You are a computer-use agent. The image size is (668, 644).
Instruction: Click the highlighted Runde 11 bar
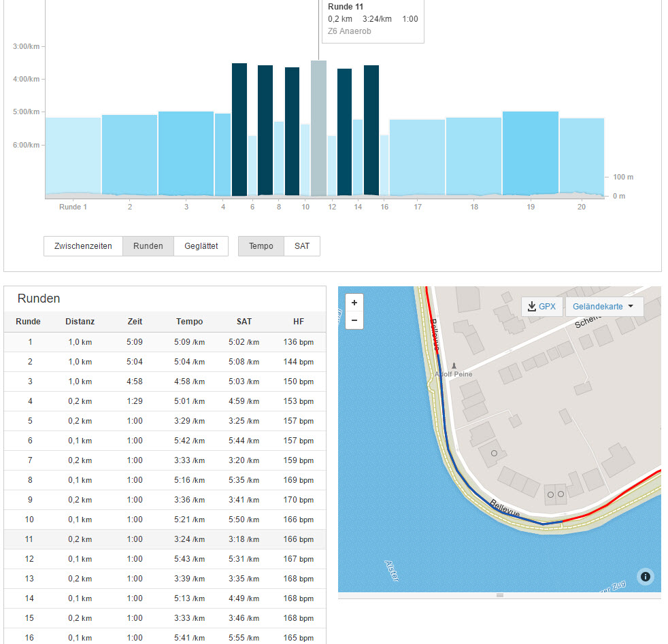[318, 129]
